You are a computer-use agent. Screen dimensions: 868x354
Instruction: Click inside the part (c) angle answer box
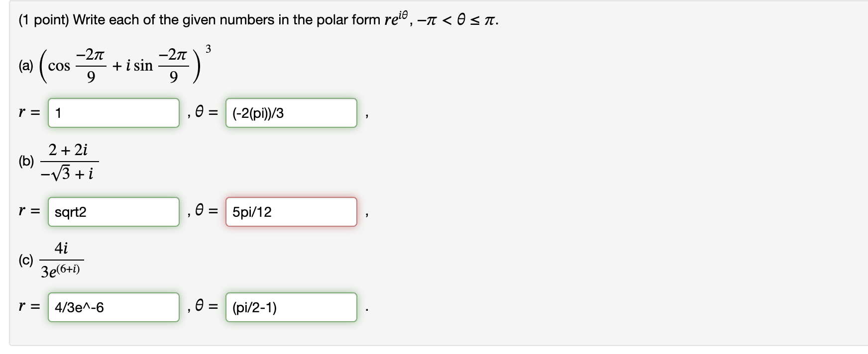[x=291, y=307]
